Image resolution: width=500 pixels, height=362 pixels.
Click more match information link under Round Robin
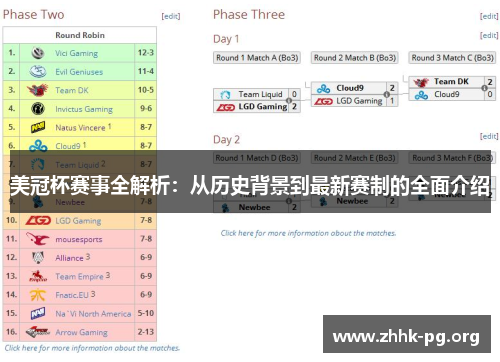click(92, 348)
